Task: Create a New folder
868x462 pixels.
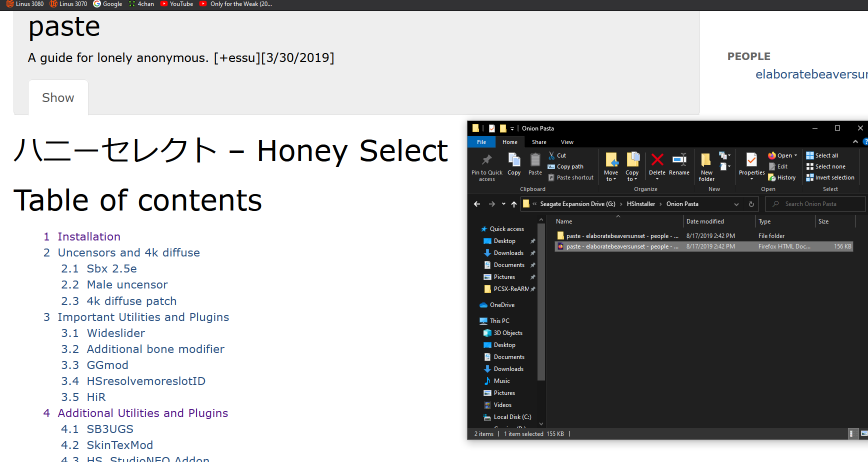Action: point(706,167)
